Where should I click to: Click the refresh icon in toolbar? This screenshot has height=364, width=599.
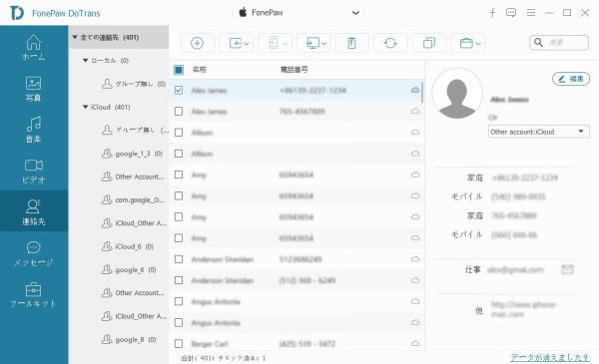coord(390,43)
